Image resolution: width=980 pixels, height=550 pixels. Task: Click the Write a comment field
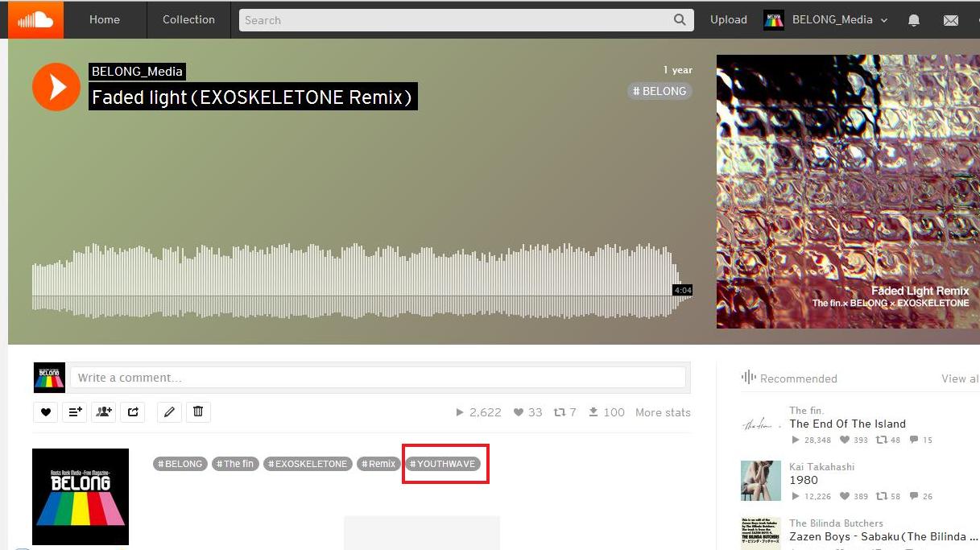coord(378,378)
